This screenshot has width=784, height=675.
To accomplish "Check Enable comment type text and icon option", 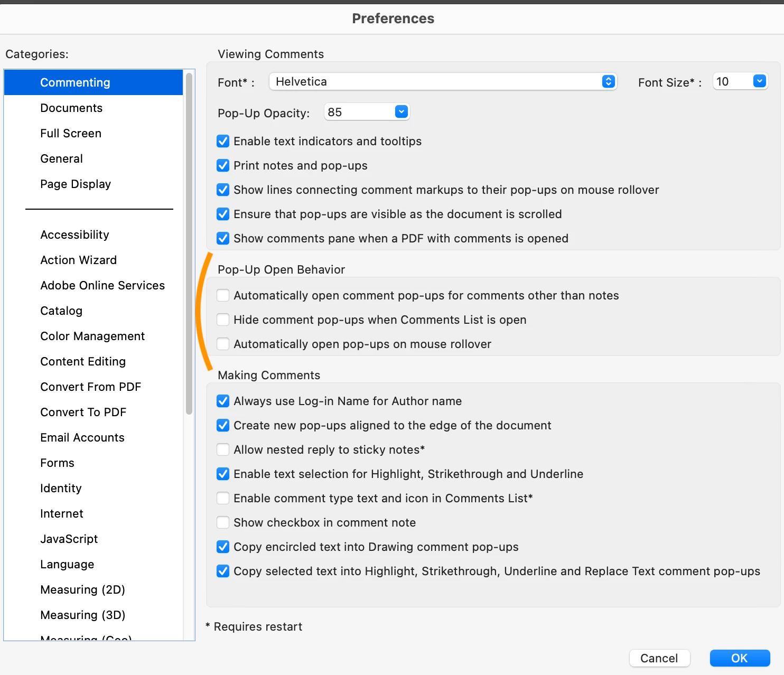I will (x=223, y=499).
